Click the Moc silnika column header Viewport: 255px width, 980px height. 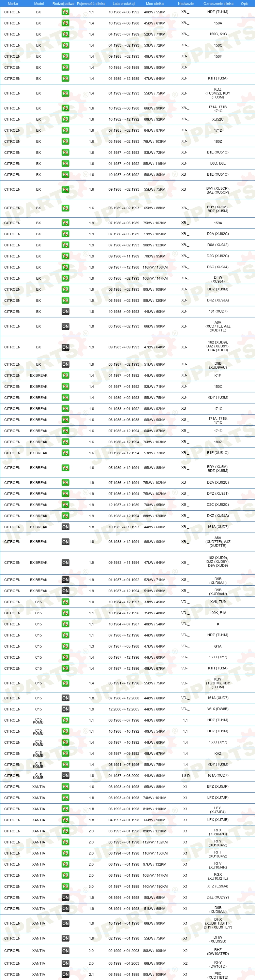155,4
